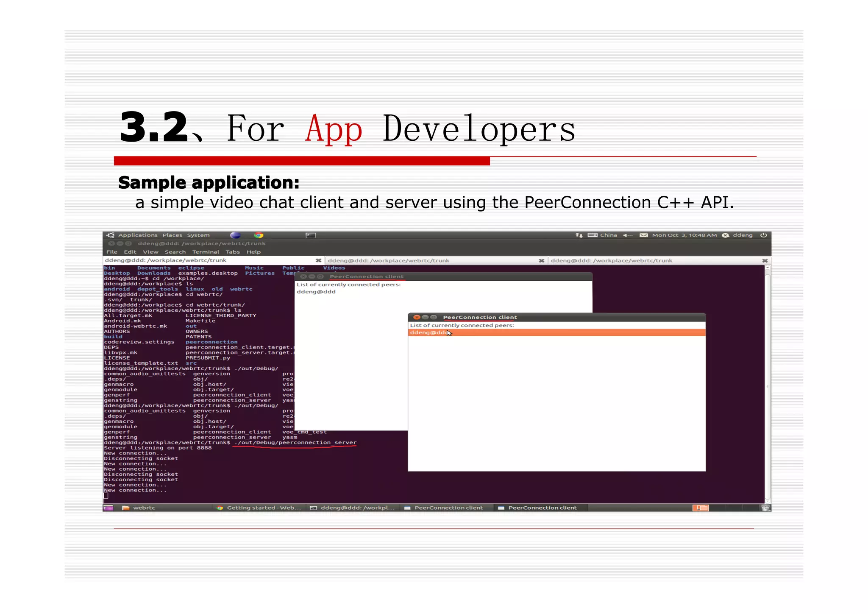Click the terminal launcher icon in top panel
868x614 pixels.
click(x=311, y=235)
